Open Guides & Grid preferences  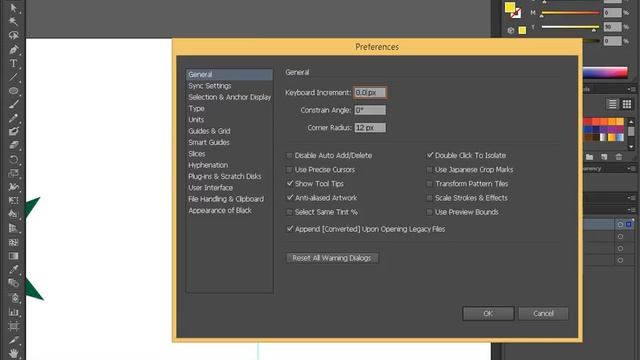tap(209, 131)
